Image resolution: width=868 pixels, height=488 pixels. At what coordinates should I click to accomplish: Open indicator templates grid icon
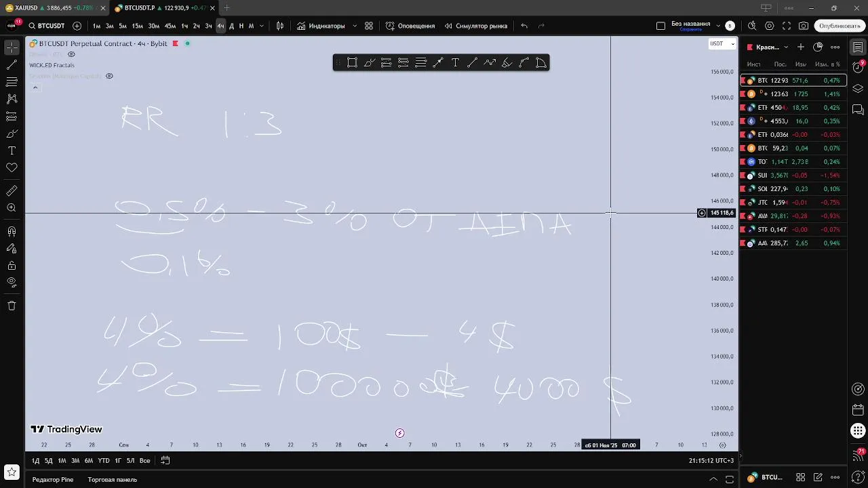click(x=369, y=26)
